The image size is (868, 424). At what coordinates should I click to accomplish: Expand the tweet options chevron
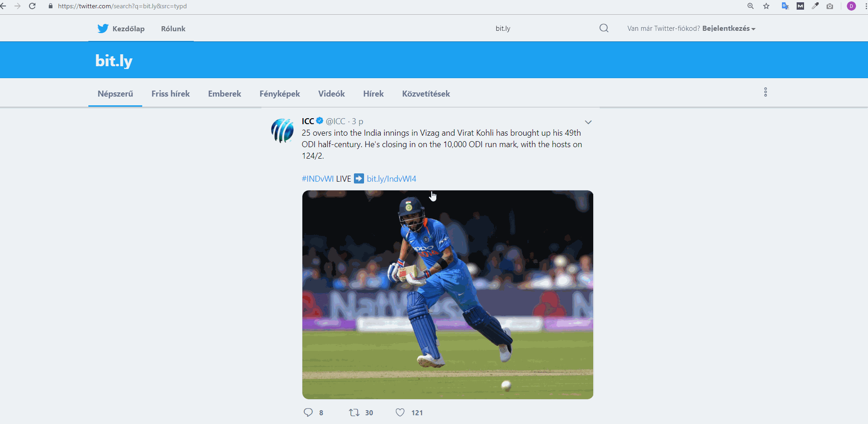(588, 122)
